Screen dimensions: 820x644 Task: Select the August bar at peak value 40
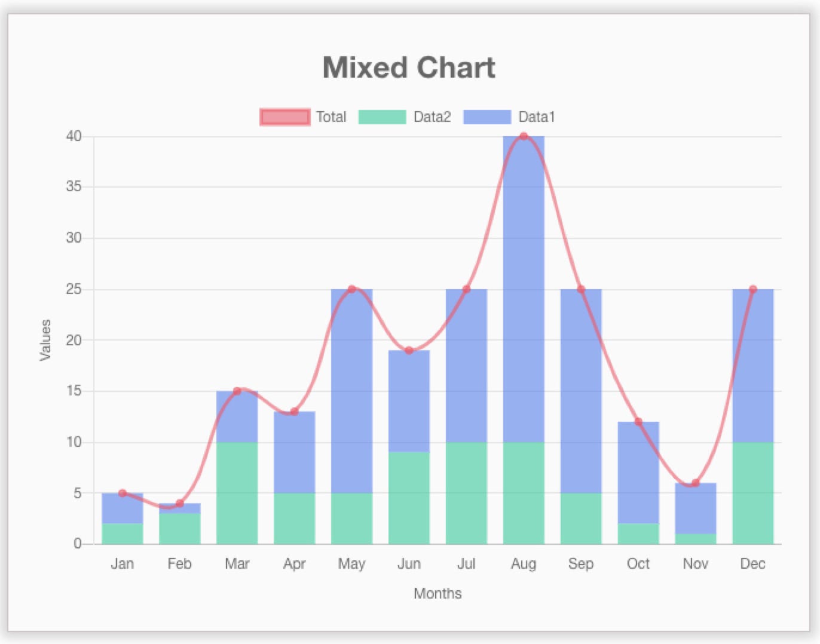pos(524,299)
